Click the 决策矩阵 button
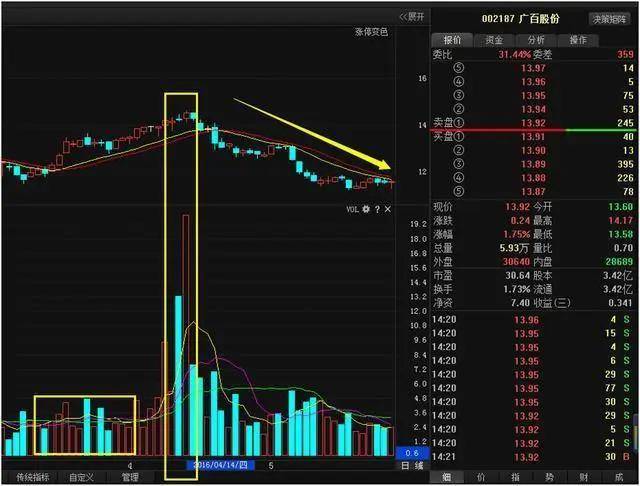This screenshot has height=486, width=640. click(x=609, y=19)
